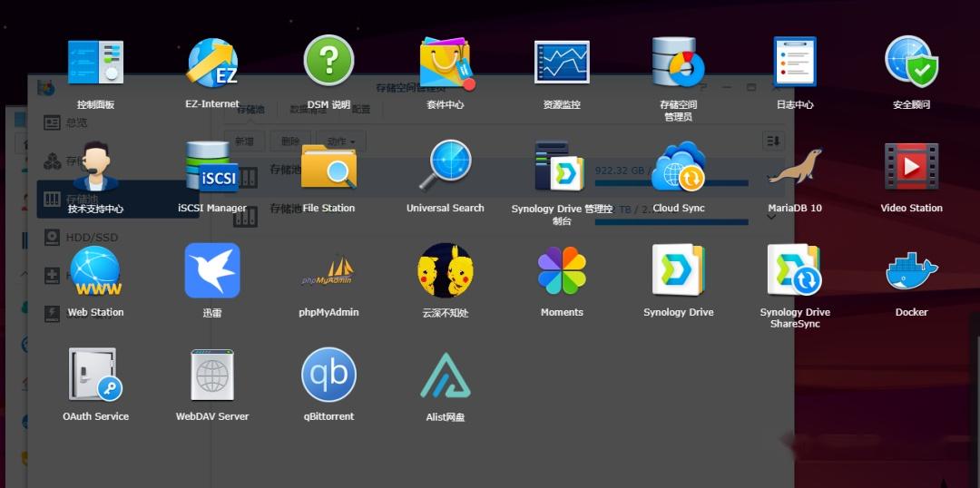Toggle sort order button in Storage Manager
Image resolution: width=980 pixels, height=488 pixels.
774,142
